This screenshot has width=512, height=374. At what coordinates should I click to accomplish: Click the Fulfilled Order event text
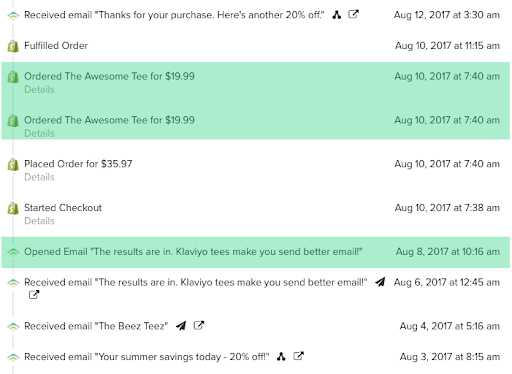click(x=56, y=45)
